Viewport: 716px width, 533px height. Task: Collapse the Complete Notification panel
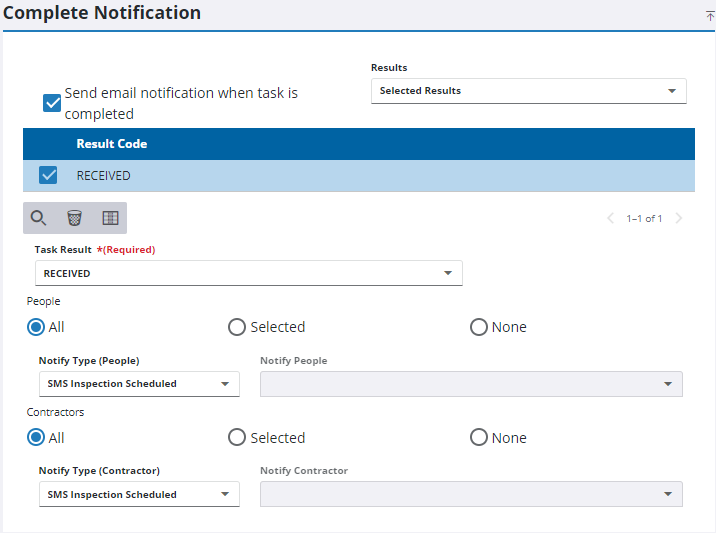tap(709, 15)
